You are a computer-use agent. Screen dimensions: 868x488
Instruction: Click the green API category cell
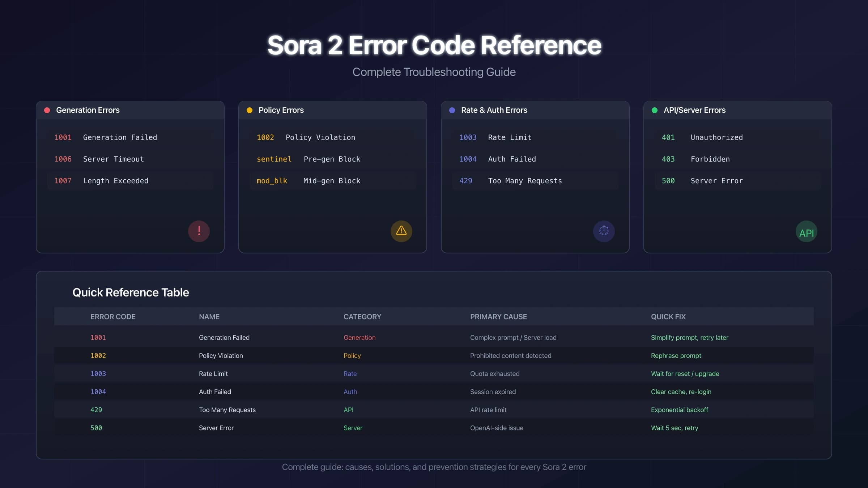pyautogui.click(x=349, y=410)
